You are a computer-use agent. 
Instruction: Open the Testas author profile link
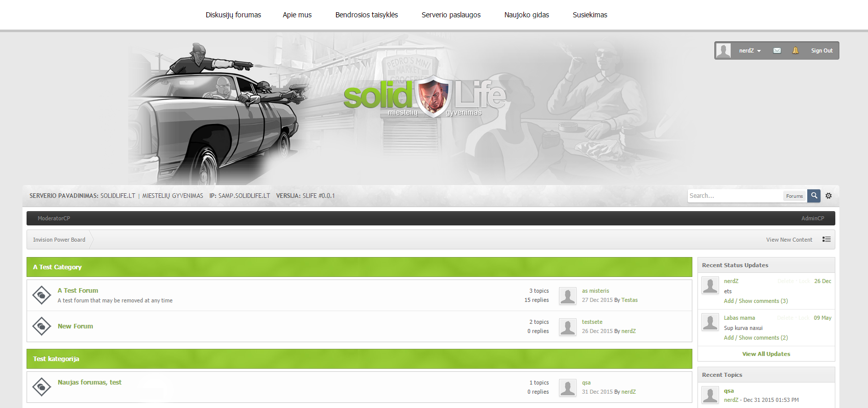point(630,300)
